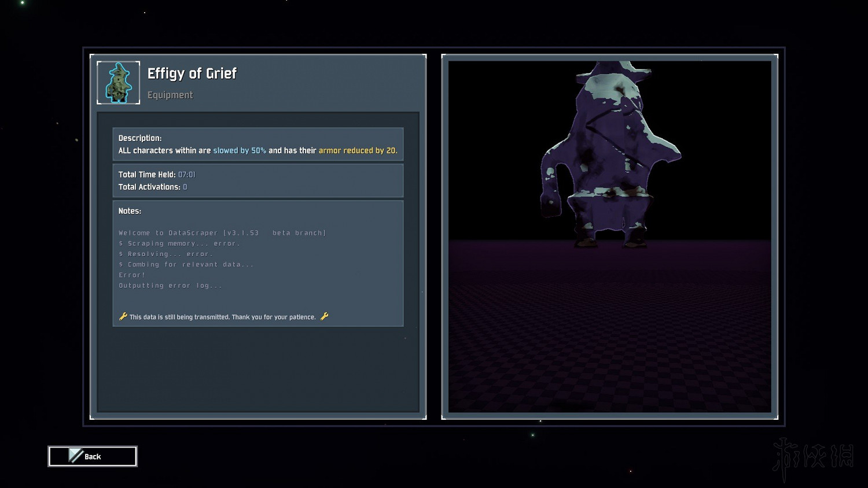Click the "Outputting error log..." line

click(x=170, y=286)
